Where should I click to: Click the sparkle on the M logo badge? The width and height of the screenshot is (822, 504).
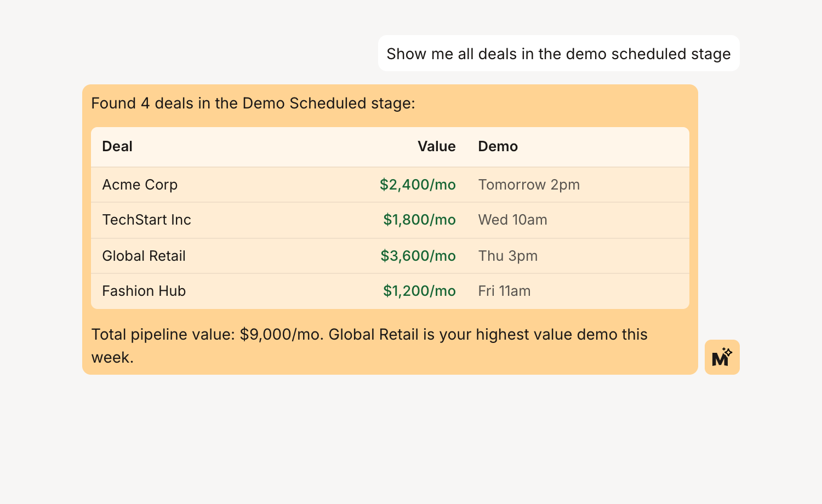click(728, 351)
